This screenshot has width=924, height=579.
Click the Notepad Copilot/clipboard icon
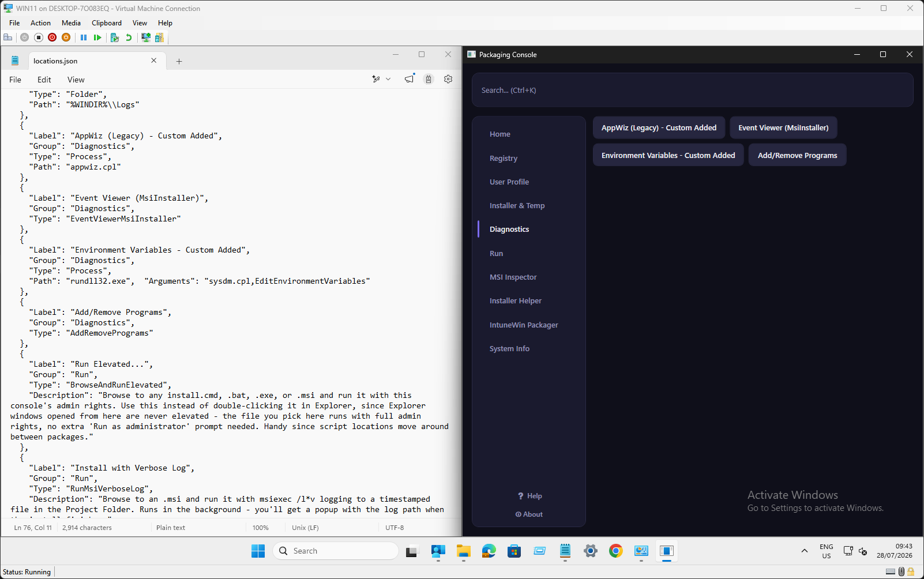429,79
